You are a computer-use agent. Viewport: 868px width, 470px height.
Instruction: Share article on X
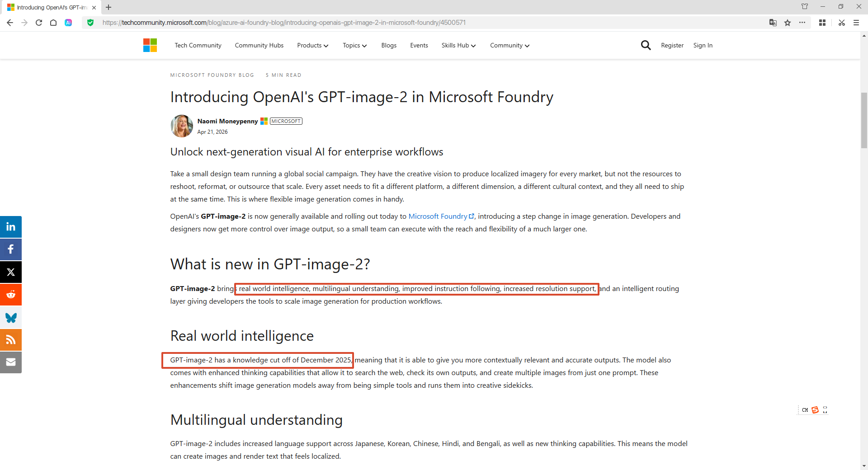pos(11,272)
